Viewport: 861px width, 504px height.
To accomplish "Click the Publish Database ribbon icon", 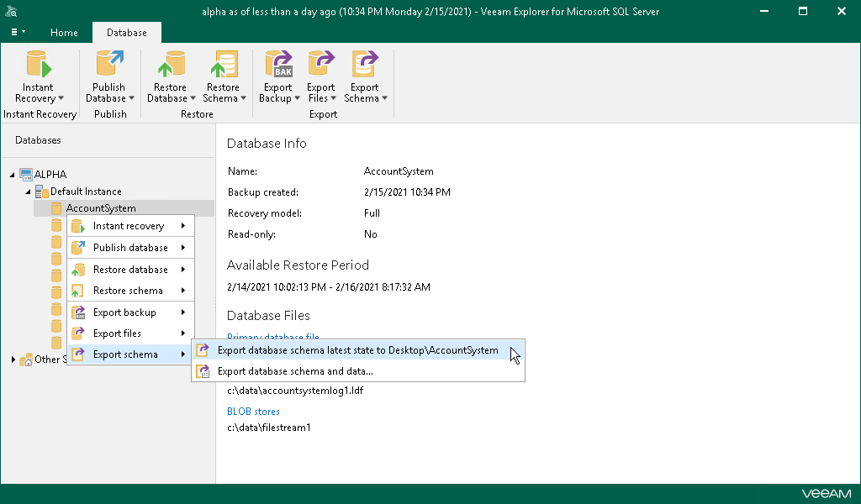I will coord(109,64).
